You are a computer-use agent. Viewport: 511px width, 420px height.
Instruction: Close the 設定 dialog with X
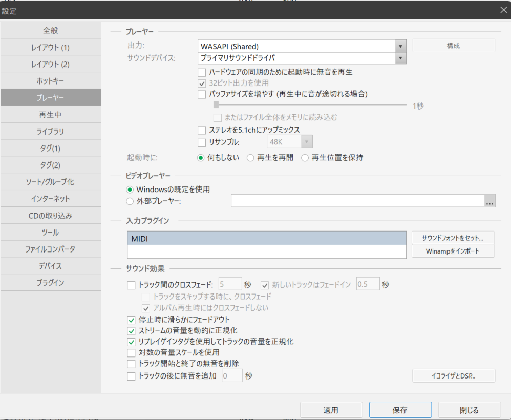coord(503,9)
